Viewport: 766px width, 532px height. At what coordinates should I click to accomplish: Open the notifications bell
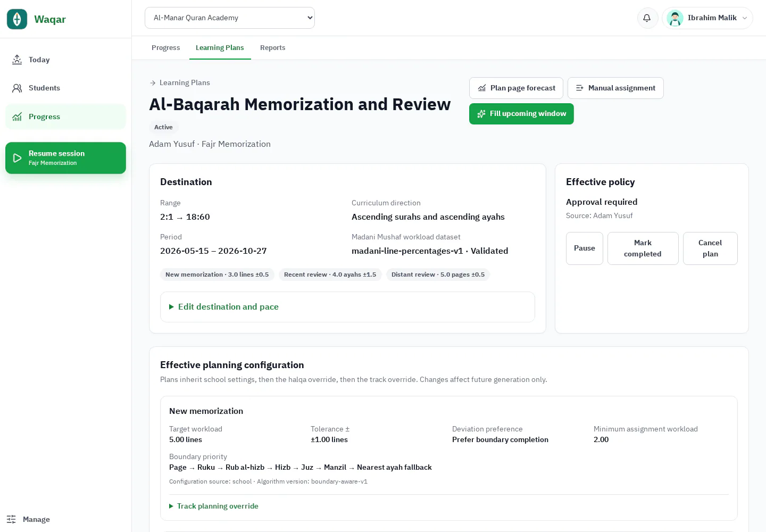(647, 18)
